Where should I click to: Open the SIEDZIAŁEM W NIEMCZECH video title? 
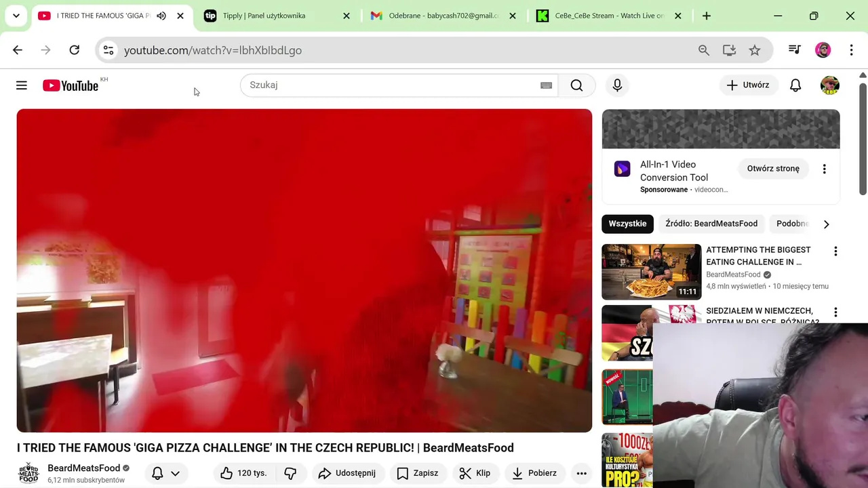(762, 316)
